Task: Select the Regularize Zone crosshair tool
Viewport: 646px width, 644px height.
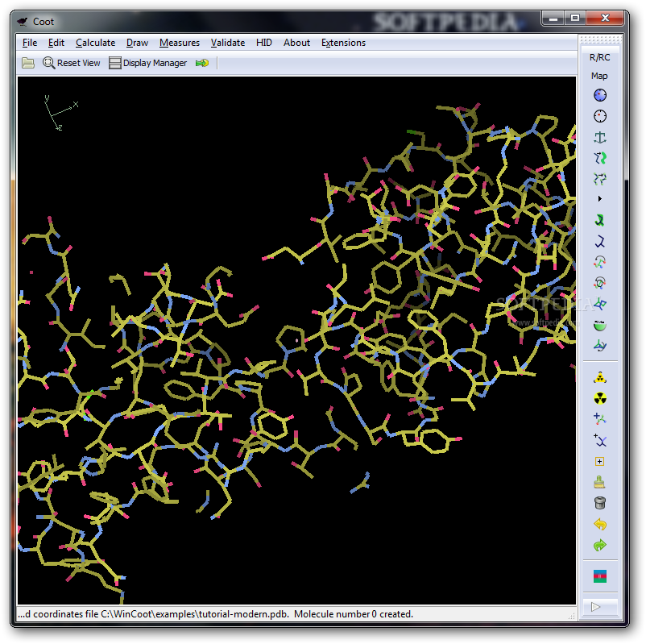Action: (600, 116)
